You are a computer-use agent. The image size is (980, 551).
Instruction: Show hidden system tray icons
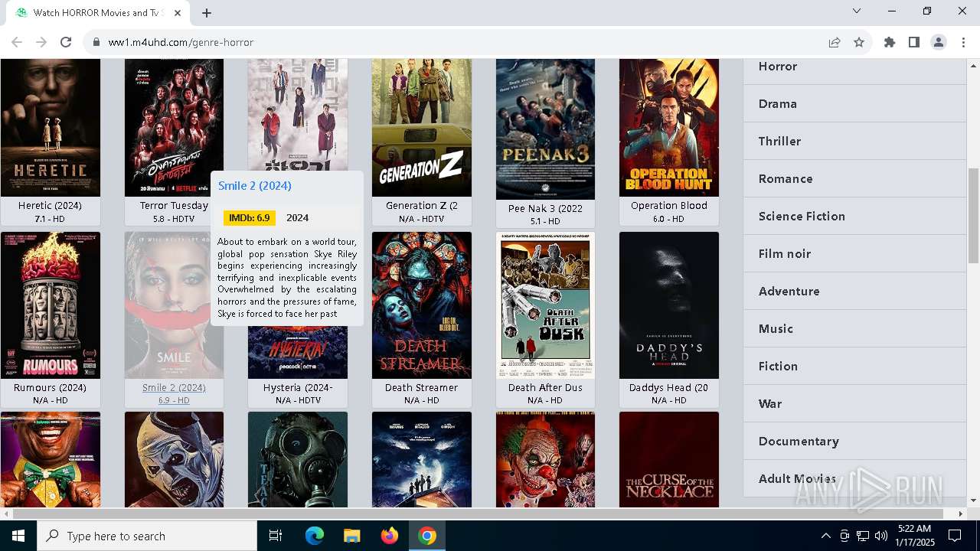825,536
